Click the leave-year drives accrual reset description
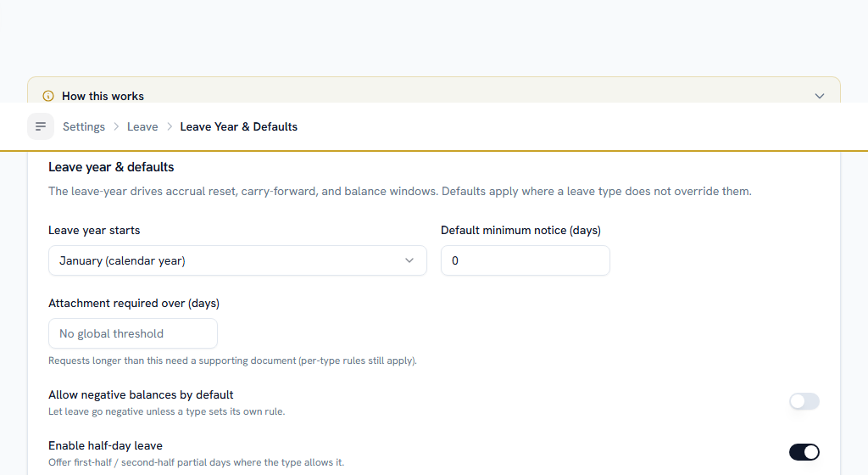 coord(400,191)
